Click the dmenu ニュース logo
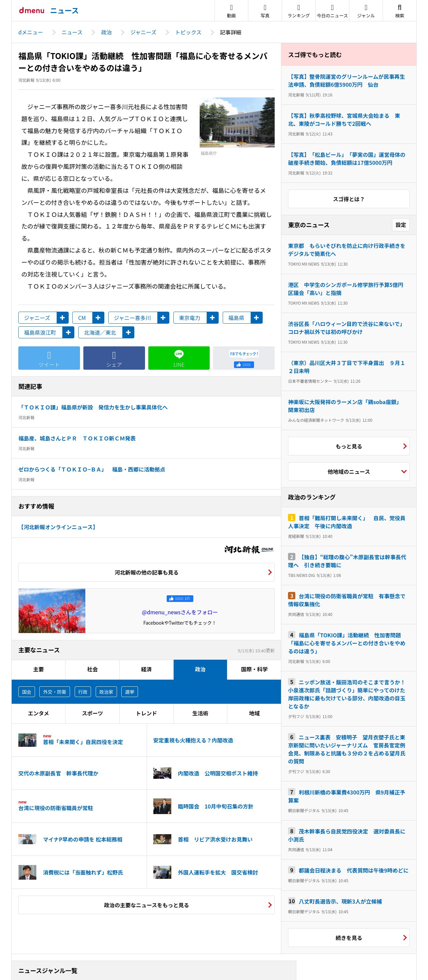The height and width of the screenshot is (980, 428). click(x=49, y=11)
